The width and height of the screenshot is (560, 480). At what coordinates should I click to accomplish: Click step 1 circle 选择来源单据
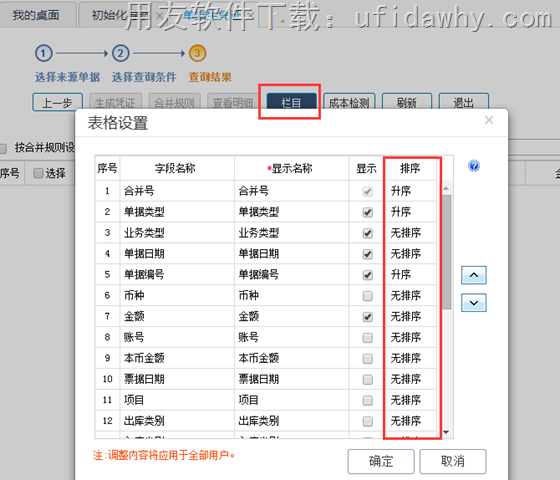click(x=44, y=54)
